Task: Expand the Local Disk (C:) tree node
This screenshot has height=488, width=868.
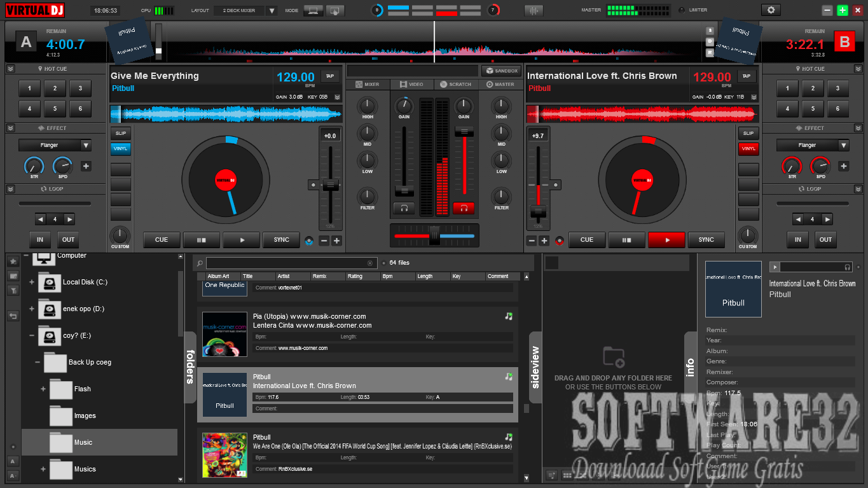Action: click(32, 282)
